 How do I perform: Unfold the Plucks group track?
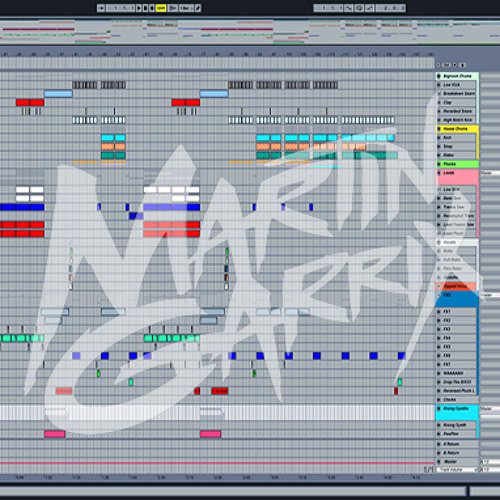coord(439,164)
